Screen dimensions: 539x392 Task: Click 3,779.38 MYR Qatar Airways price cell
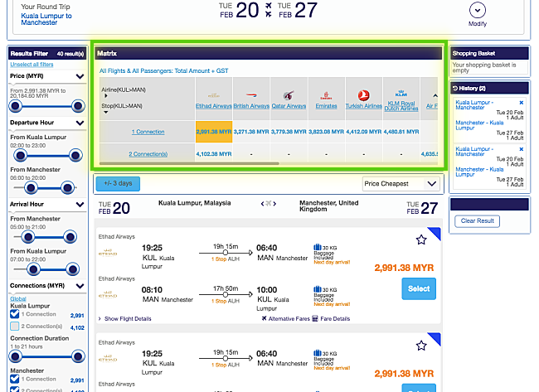[x=289, y=132]
